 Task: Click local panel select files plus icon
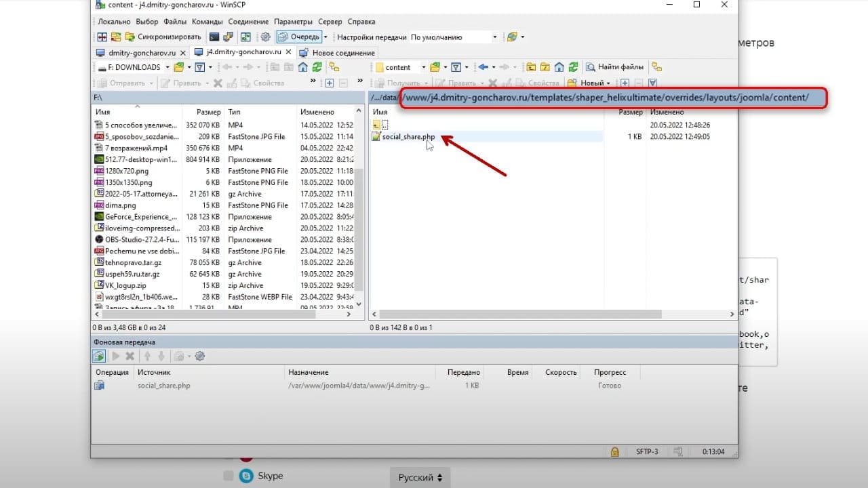click(330, 83)
